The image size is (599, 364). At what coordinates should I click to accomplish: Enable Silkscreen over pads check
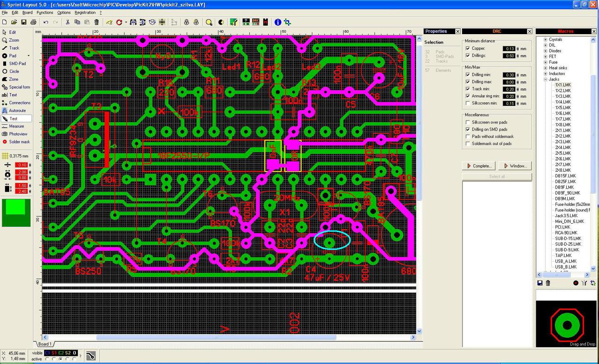[468, 122]
